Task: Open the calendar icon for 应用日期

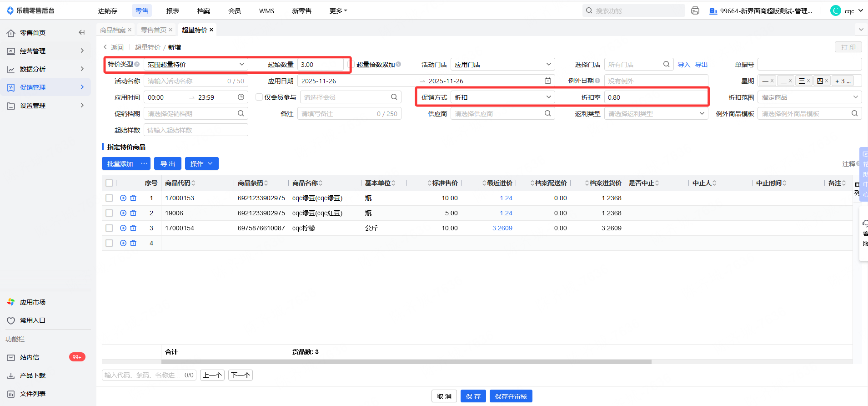Action: tap(548, 81)
